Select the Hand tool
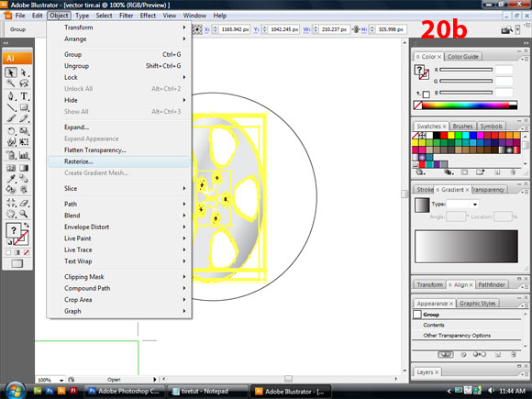Image resolution: width=532 pixels, height=399 pixels. pos(11,214)
